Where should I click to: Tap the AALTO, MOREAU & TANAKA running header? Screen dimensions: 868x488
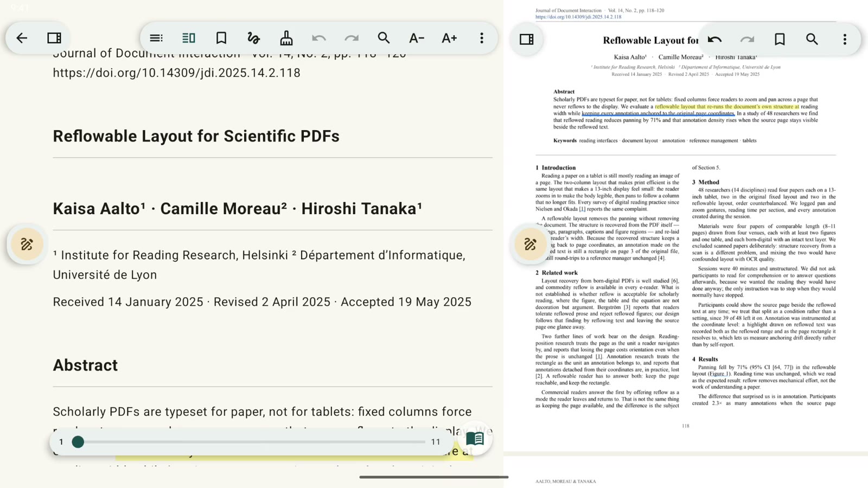(x=565, y=481)
